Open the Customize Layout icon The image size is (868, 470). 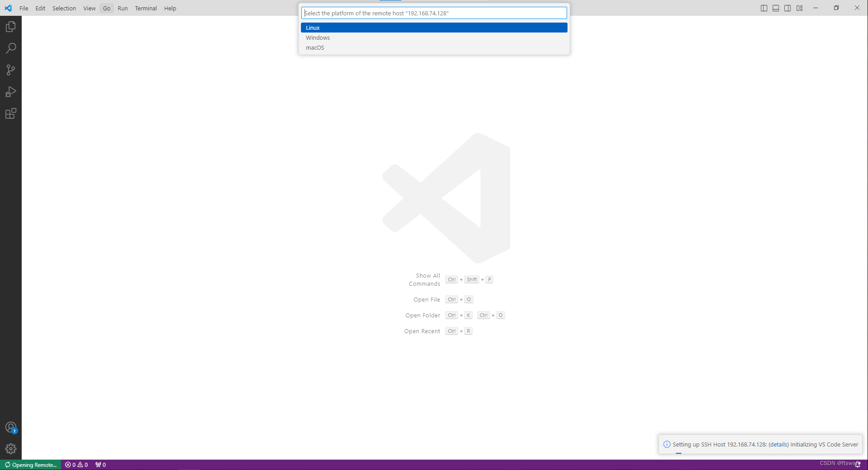tap(800, 8)
